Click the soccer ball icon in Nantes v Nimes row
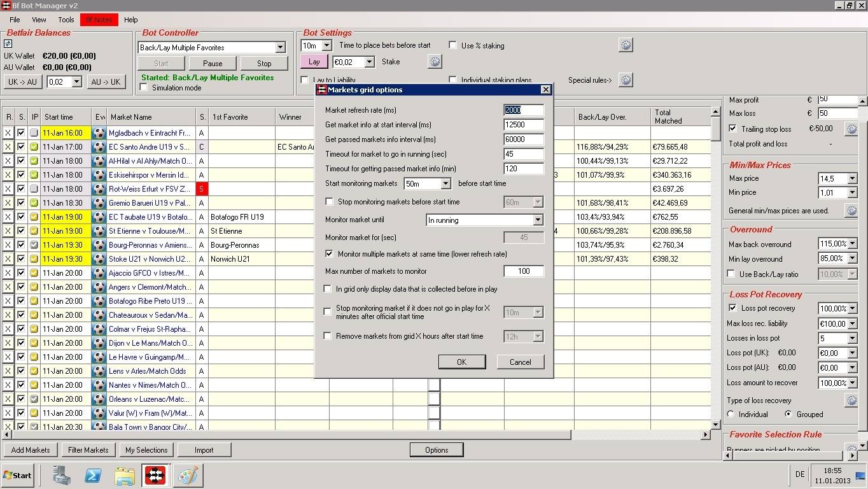 point(99,385)
